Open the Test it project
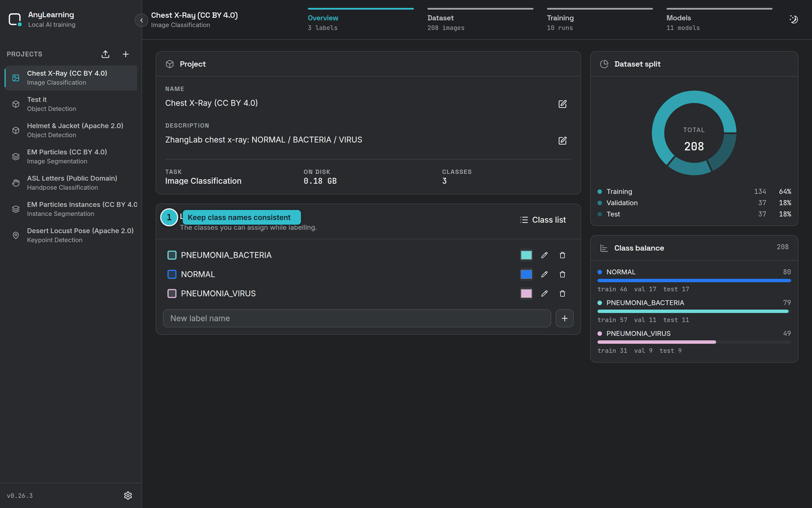Screen dimensions: 812x508 coord(71,104)
